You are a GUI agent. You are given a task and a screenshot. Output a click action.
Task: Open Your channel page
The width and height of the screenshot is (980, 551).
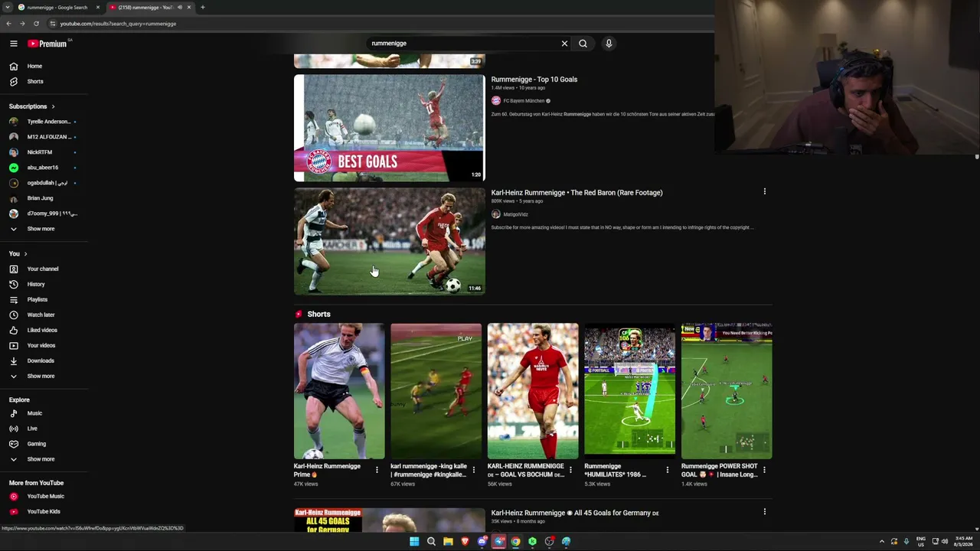44,269
